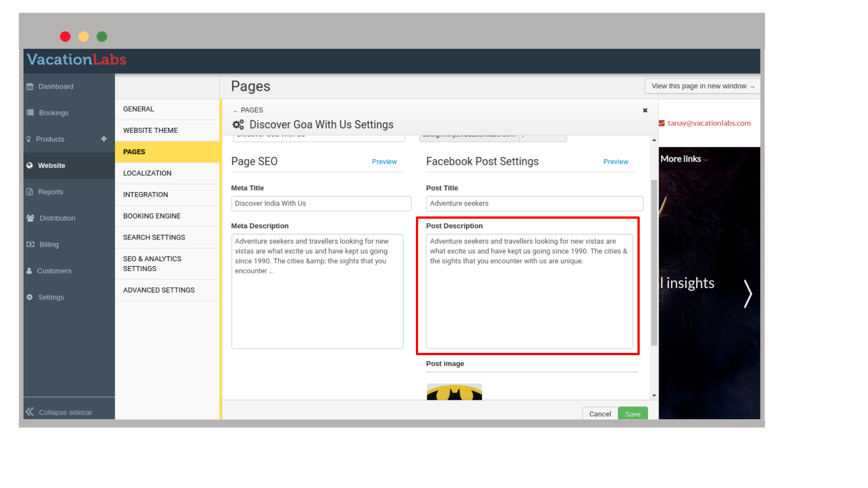The width and height of the screenshot is (868, 488).
Task: Expand the More links dropdown
Action: (x=684, y=159)
